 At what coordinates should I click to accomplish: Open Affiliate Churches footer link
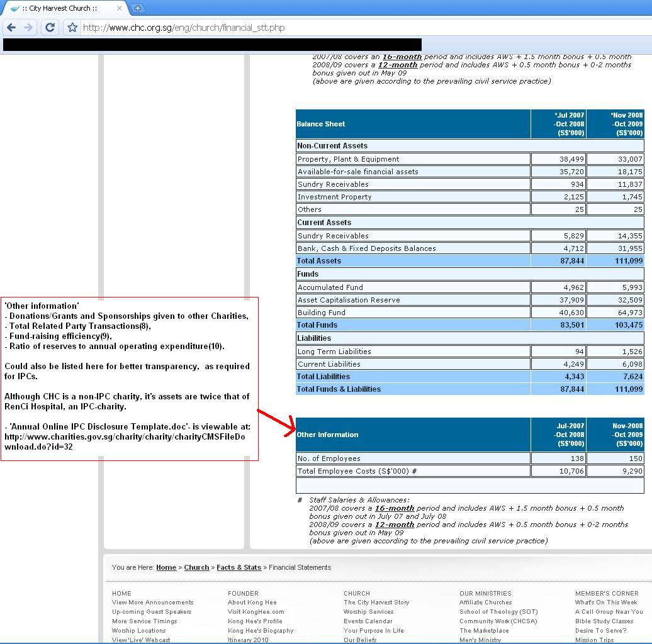pos(486,602)
